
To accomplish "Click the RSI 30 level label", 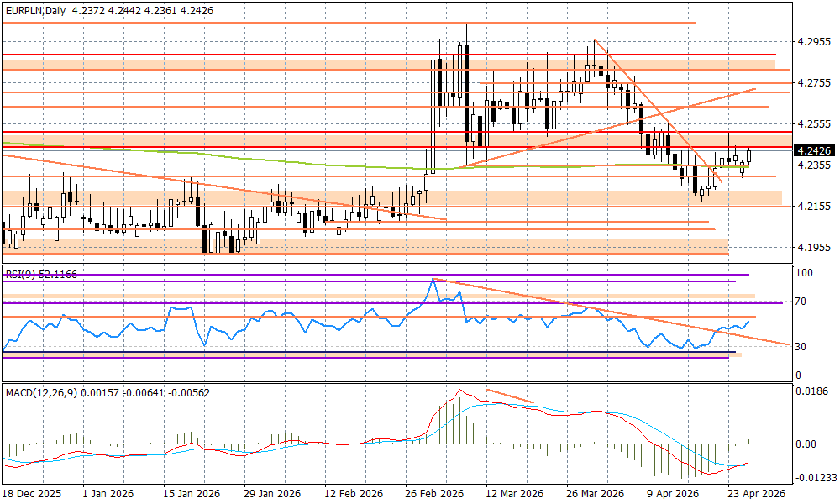I will tap(801, 346).
